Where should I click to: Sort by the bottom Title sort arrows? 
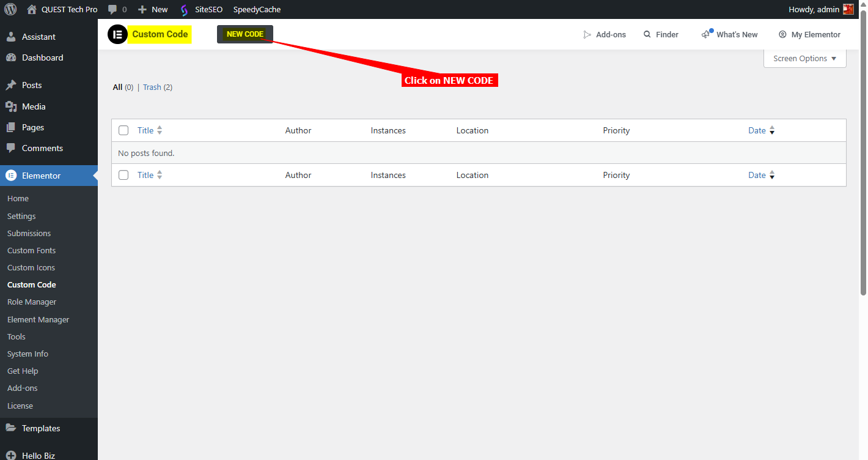tap(160, 175)
